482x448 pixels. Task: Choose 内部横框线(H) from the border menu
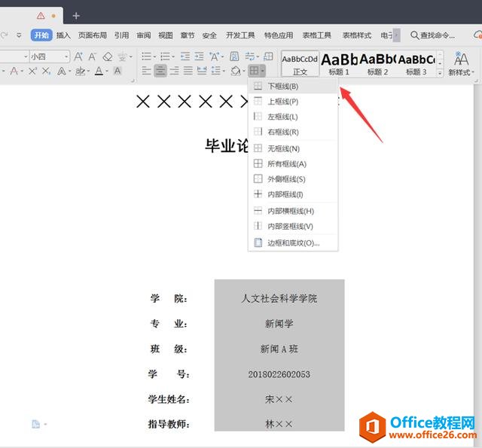293,211
